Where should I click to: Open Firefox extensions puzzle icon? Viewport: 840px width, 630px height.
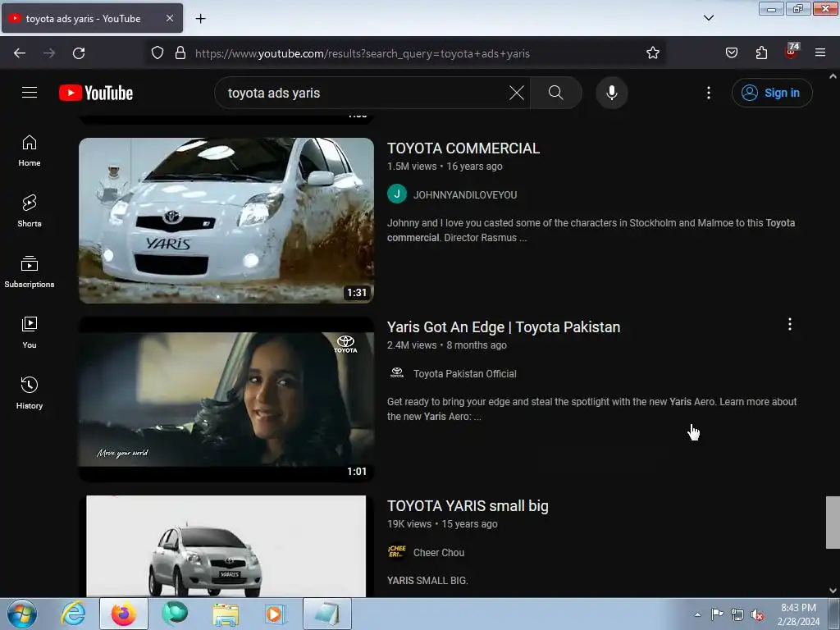[x=761, y=53]
